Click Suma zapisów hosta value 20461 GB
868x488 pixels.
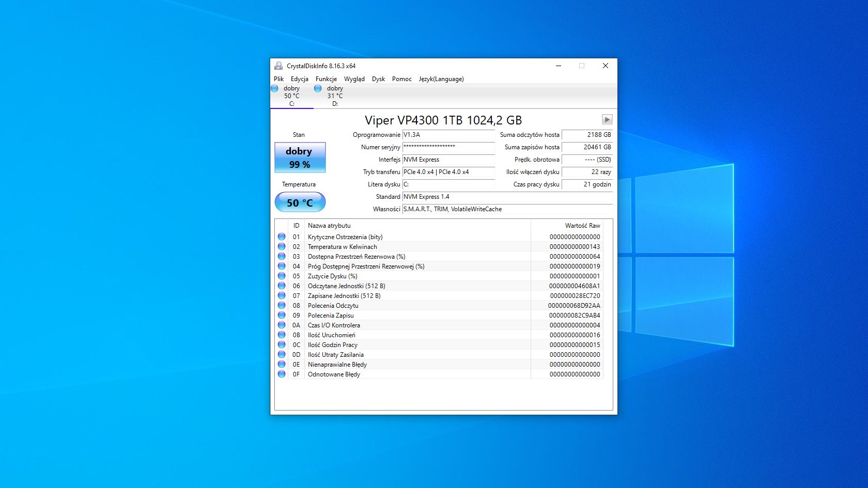587,147
